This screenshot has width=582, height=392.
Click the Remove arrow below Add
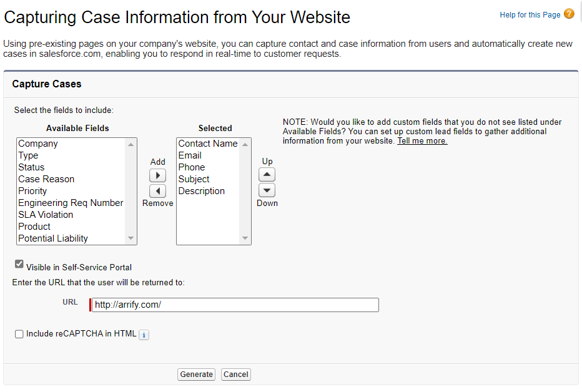click(x=157, y=191)
